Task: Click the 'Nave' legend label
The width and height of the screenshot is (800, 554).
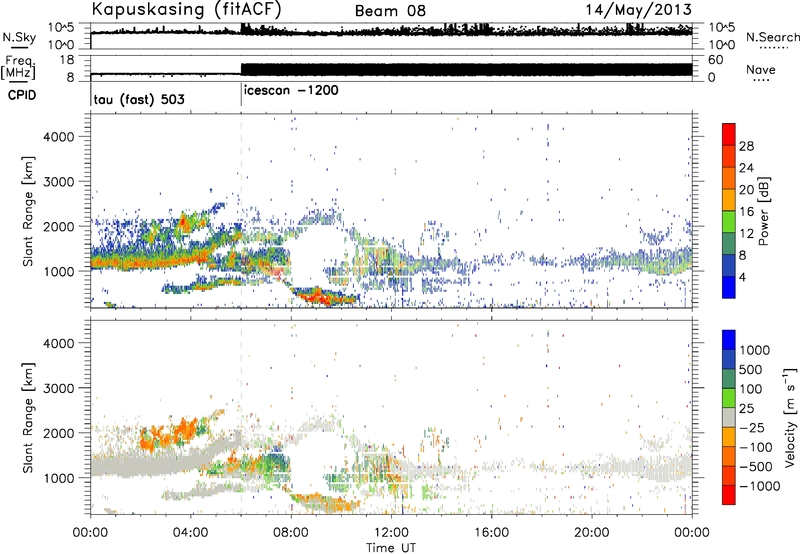Action: click(x=761, y=70)
